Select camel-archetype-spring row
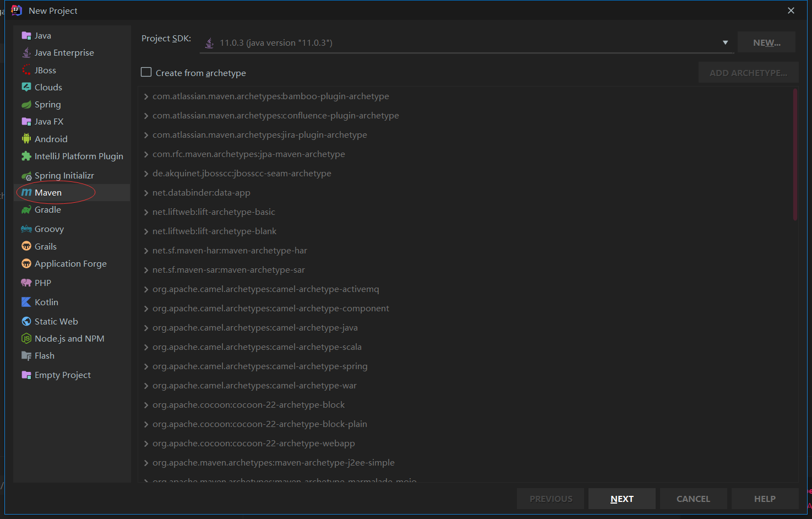The width and height of the screenshot is (812, 519). pos(465,366)
